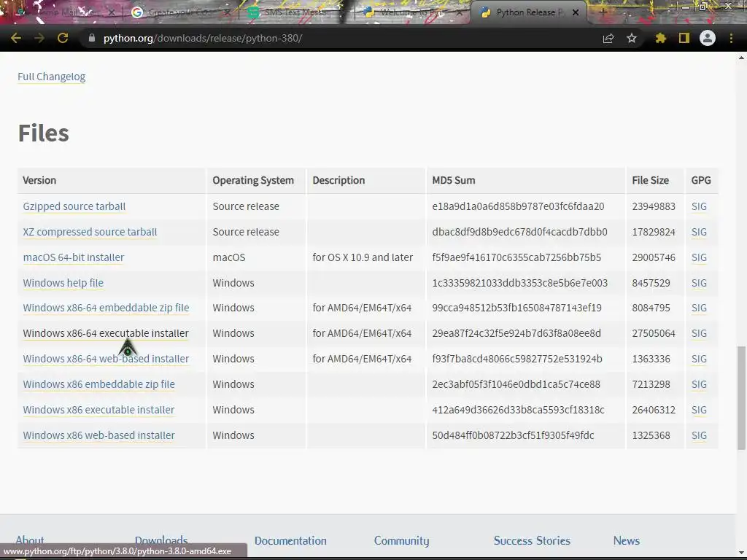Click the address bar URL field
Viewport: 747px width, 560px height.
[333, 38]
